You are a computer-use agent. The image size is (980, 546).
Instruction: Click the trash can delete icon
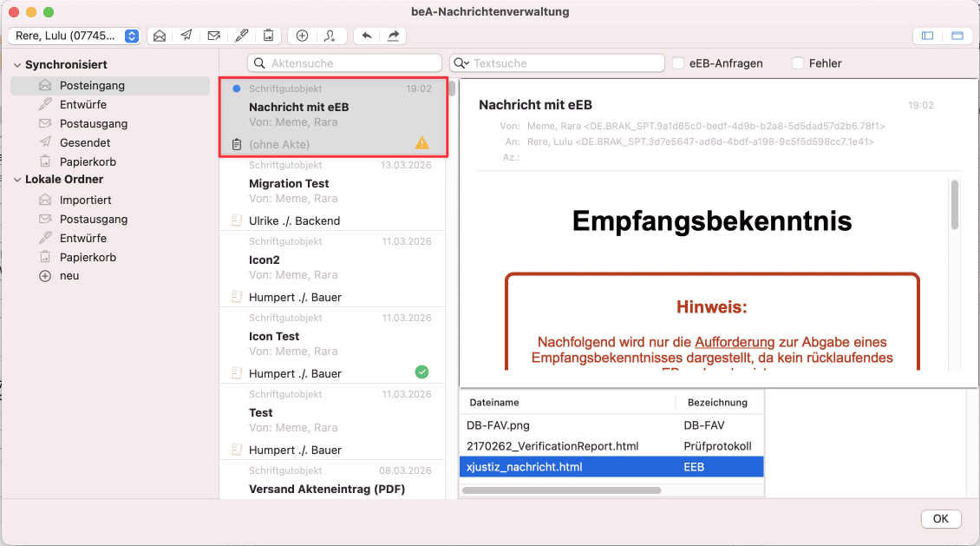(x=269, y=36)
